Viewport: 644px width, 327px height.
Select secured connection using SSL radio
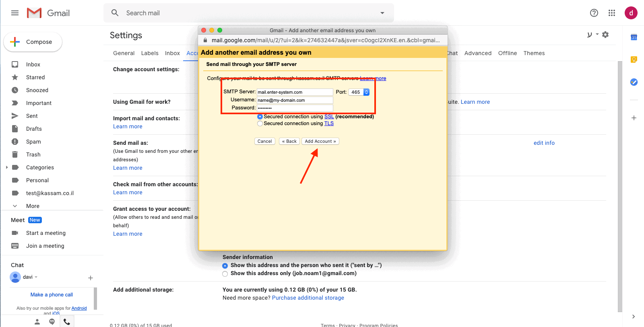point(260,117)
